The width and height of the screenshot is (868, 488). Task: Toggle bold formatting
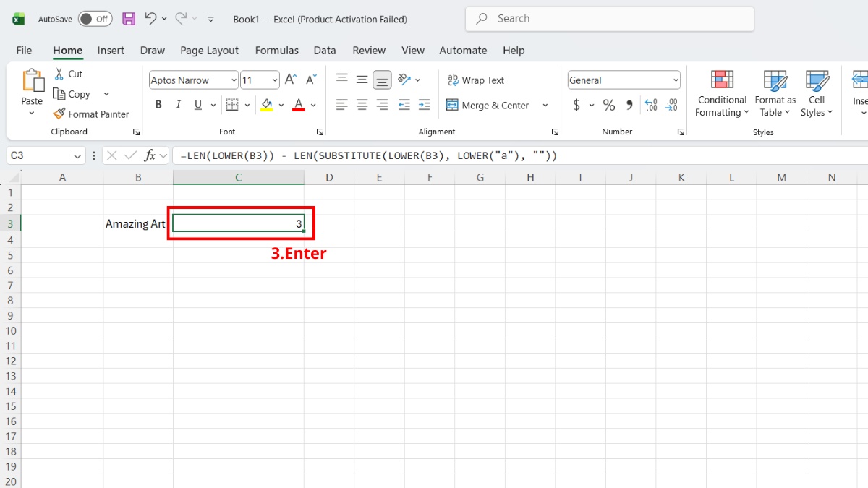(158, 105)
